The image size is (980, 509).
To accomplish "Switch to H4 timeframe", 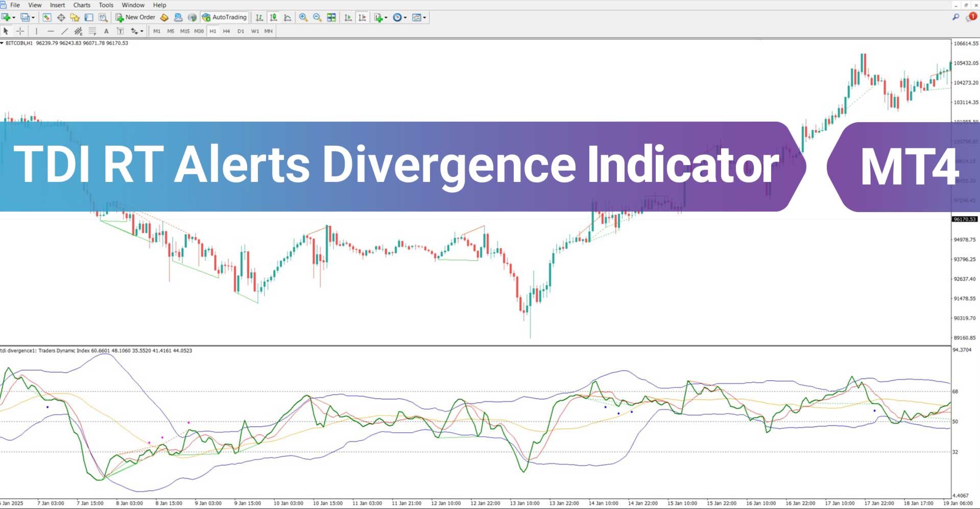I will coord(227,31).
